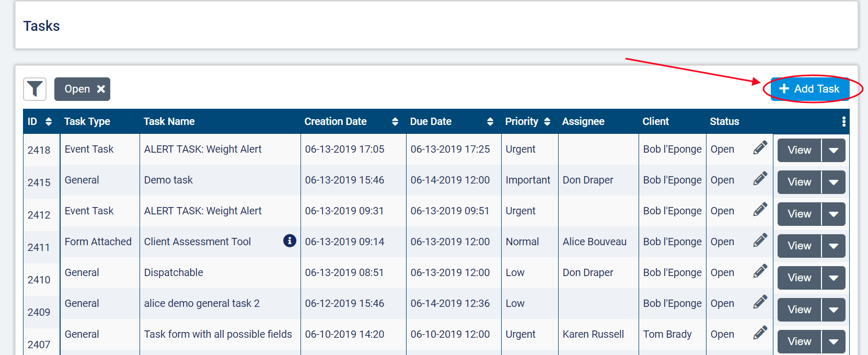Sort tasks by Priority
Viewport: 868px width, 355px height.
[547, 122]
